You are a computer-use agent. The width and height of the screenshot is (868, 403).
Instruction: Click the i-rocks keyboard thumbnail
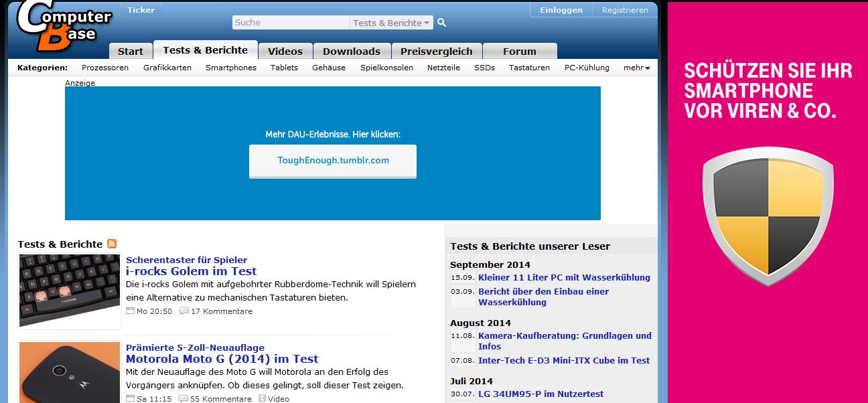pyautogui.click(x=70, y=291)
